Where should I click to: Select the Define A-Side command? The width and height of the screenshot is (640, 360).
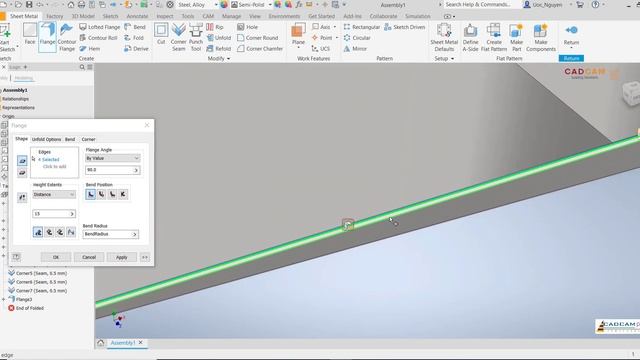pos(470,38)
